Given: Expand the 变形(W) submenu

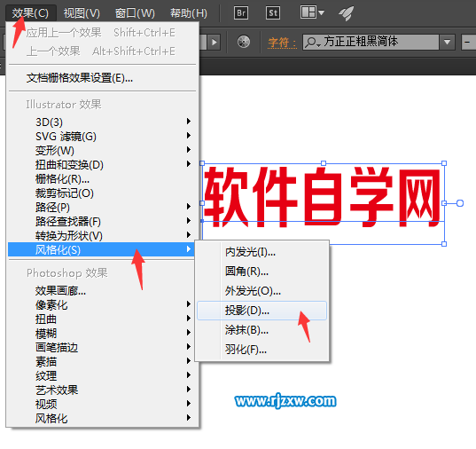Looking at the screenshot, I should click(102, 151).
